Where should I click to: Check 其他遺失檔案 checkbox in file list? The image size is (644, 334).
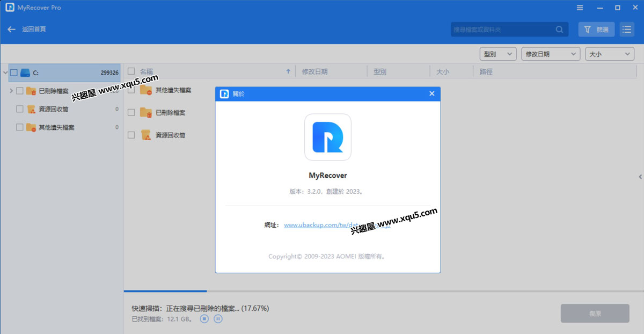tap(131, 90)
